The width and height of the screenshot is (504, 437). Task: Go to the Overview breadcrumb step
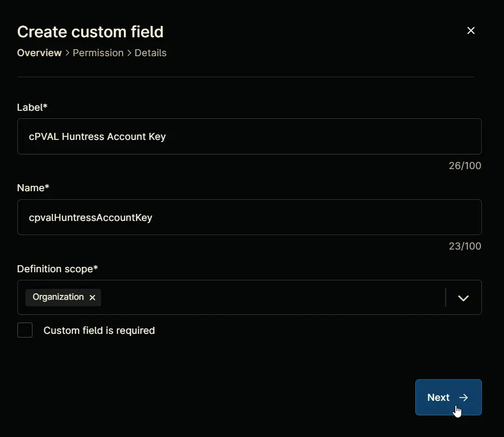(39, 52)
